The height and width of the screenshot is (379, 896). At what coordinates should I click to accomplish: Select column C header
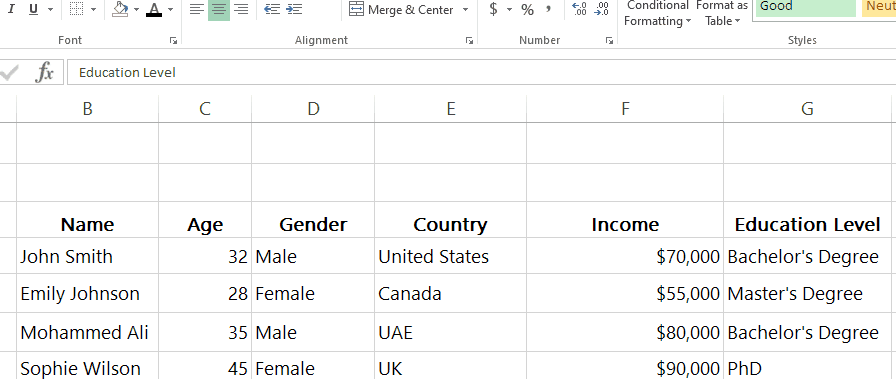[205, 109]
